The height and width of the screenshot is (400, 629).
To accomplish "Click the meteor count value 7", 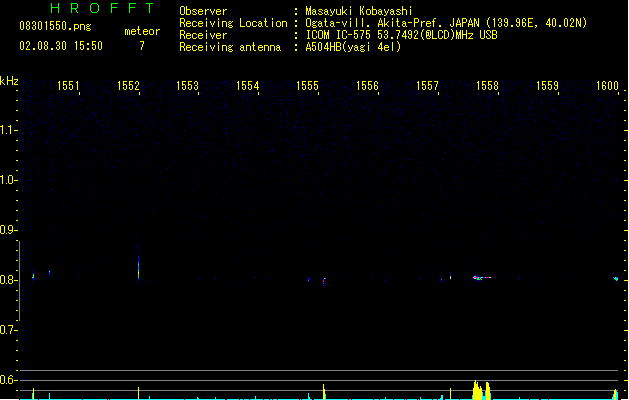I will coord(142,46).
